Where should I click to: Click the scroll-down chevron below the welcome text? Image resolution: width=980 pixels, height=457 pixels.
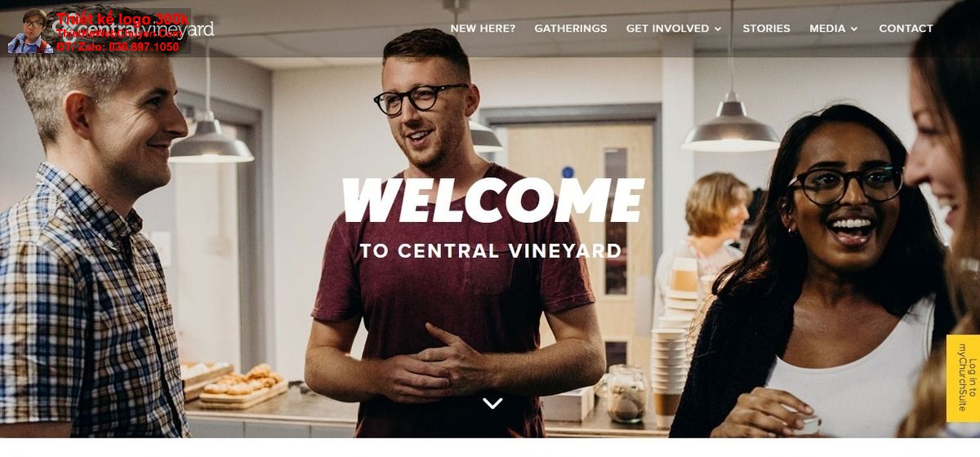tap(492, 403)
